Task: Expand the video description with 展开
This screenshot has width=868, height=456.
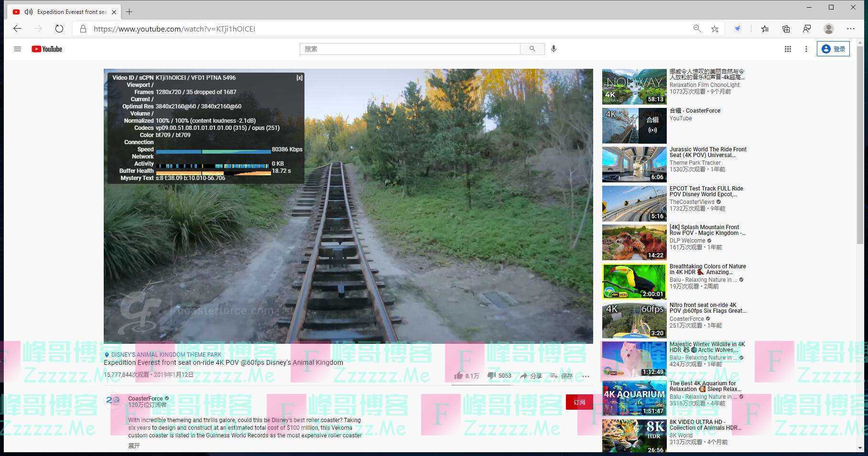Action: click(x=134, y=445)
